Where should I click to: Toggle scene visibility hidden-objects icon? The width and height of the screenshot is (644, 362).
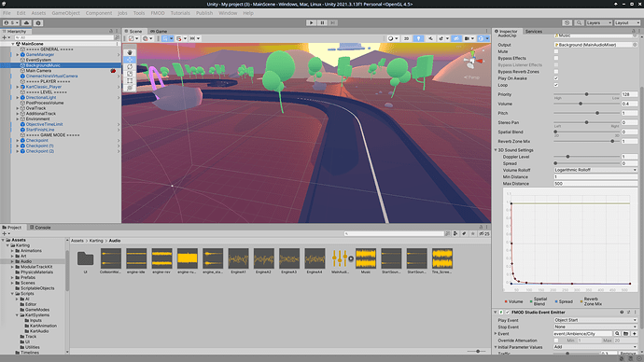(456, 38)
